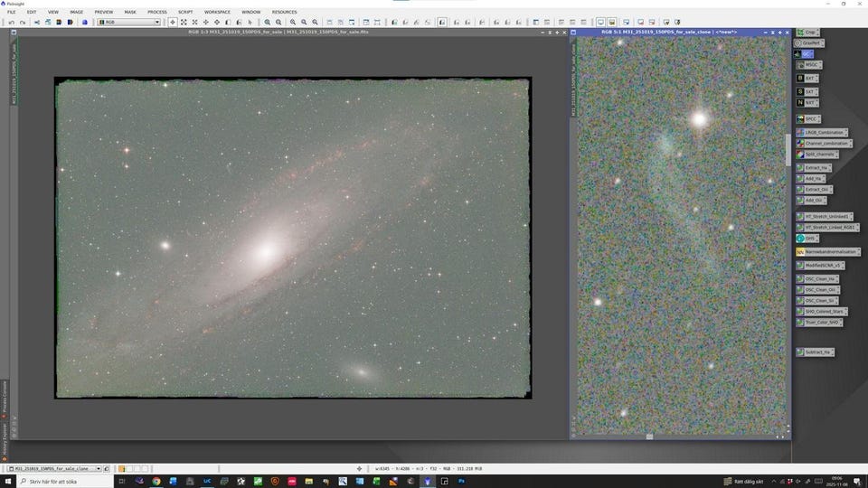The height and width of the screenshot is (488, 868).
Task: Click the Zoom In magnifier icon
Action: [268, 22]
